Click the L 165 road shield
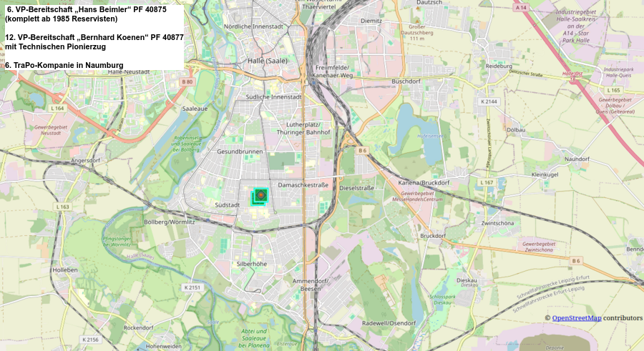644x351 pixels. pos(613,90)
